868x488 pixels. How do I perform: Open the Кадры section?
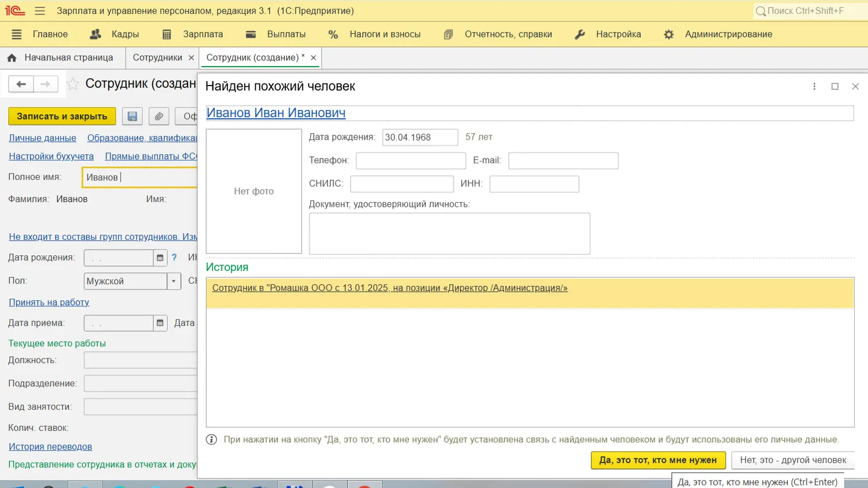coord(115,34)
